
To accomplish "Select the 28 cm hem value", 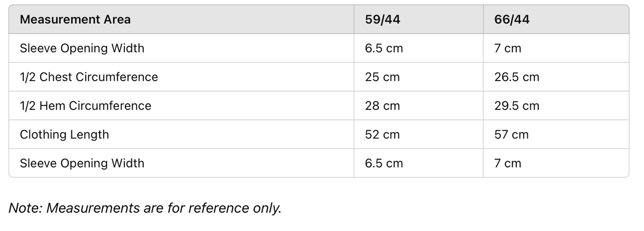I will pyautogui.click(x=382, y=105).
